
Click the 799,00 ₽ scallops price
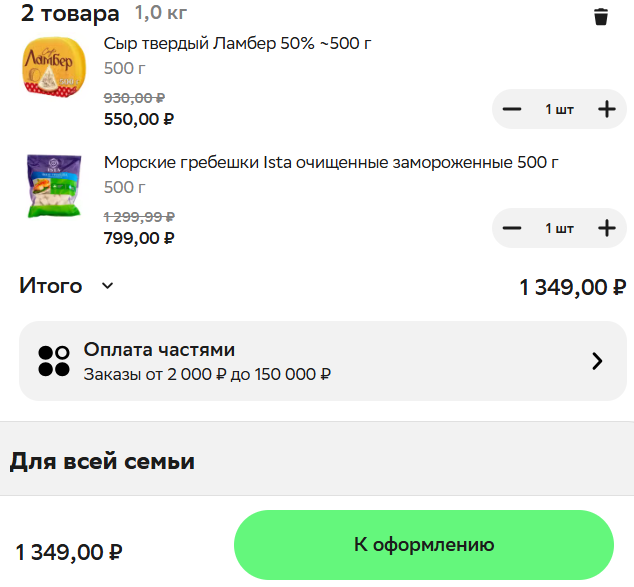tap(139, 238)
